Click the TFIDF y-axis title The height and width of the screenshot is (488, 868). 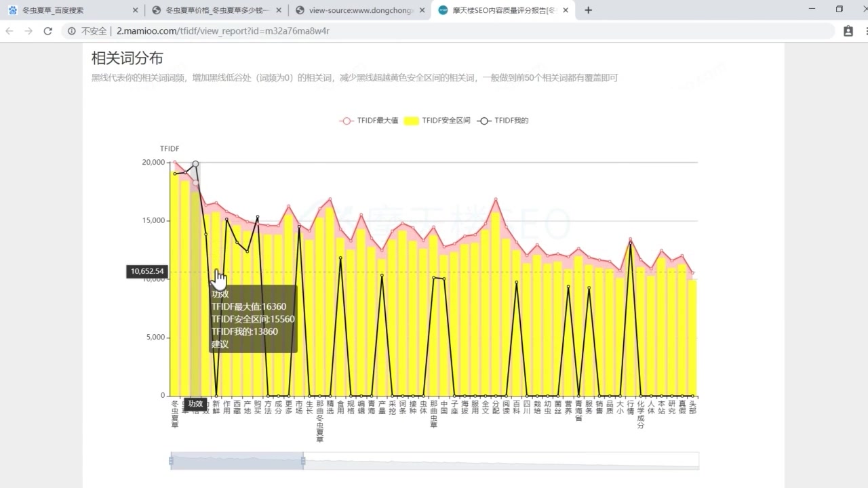170,148
